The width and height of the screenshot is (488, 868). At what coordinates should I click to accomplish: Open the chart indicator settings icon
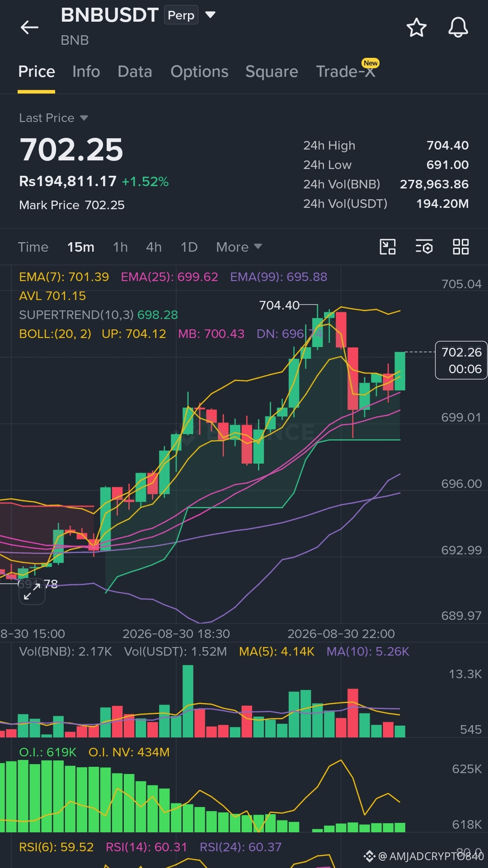coord(424,247)
